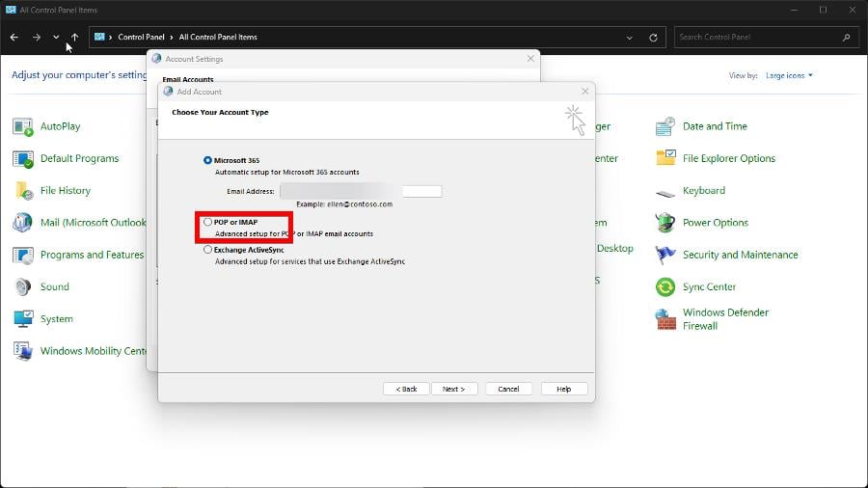This screenshot has height=488, width=868.
Task: Open the Date and Time link
Action: pos(715,126)
